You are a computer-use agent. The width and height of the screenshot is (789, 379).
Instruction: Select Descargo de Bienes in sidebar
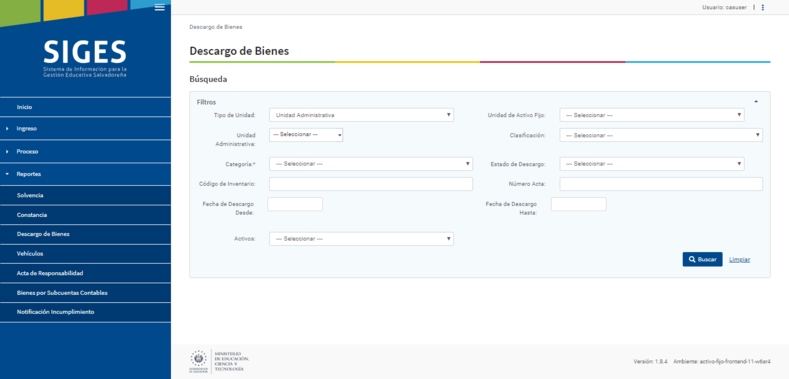85,235
